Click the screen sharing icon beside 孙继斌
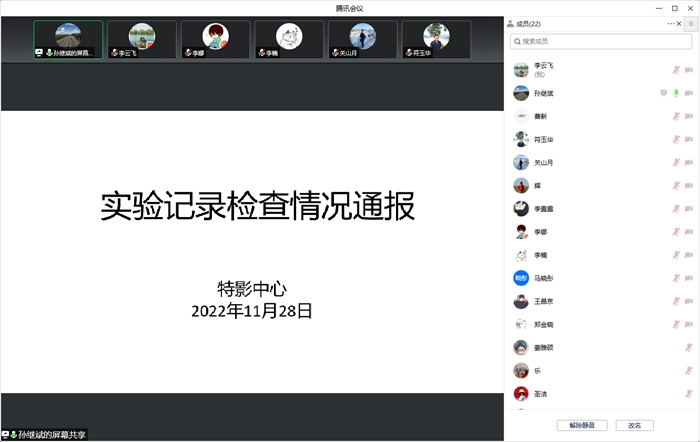 tap(663, 93)
